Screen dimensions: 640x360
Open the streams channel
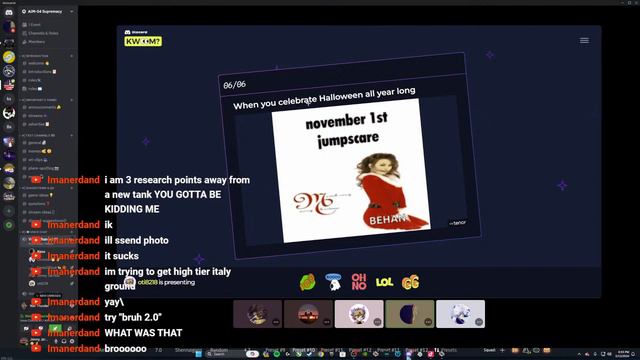[36, 116]
